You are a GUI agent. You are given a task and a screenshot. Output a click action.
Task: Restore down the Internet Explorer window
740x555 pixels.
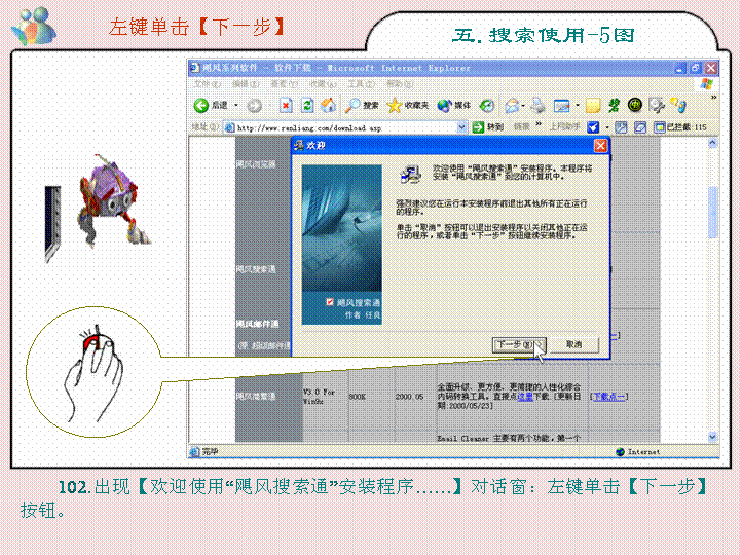[x=695, y=68]
